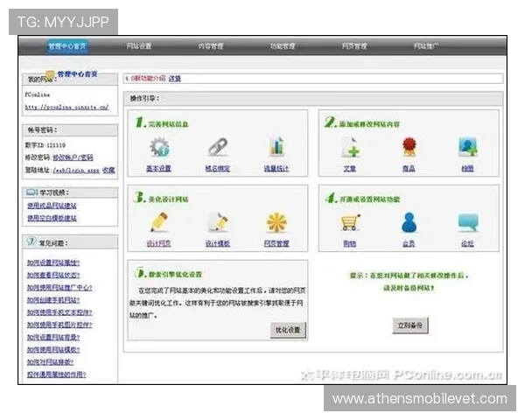Click the 设计模板 text link
The image size is (525, 420).
(x=218, y=243)
